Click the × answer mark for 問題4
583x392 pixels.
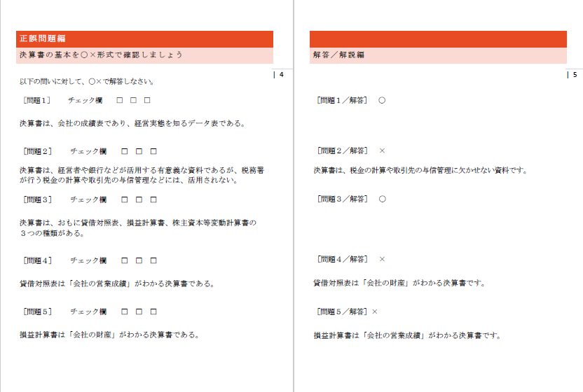tap(382, 259)
